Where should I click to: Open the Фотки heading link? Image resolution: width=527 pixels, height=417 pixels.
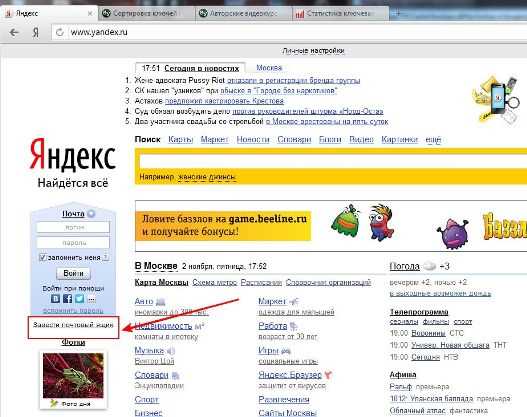pyautogui.click(x=73, y=342)
